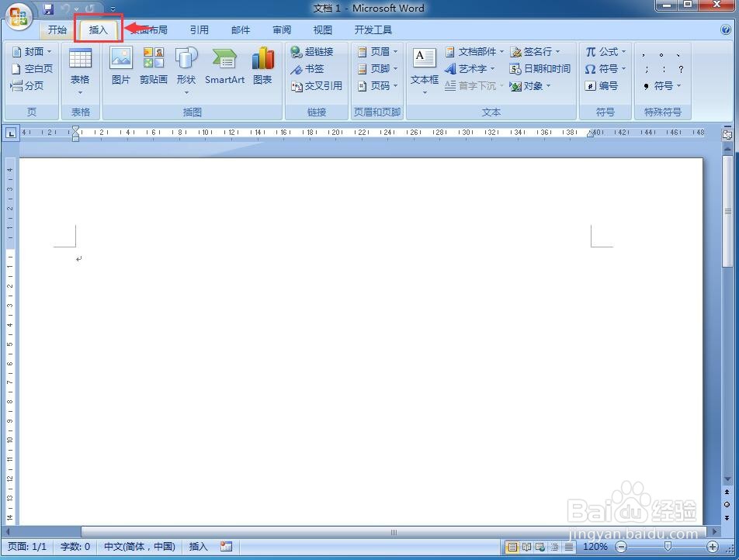Image resolution: width=739 pixels, height=560 pixels.
Task: Insert the semicolon special symbol
Action: tap(647, 69)
